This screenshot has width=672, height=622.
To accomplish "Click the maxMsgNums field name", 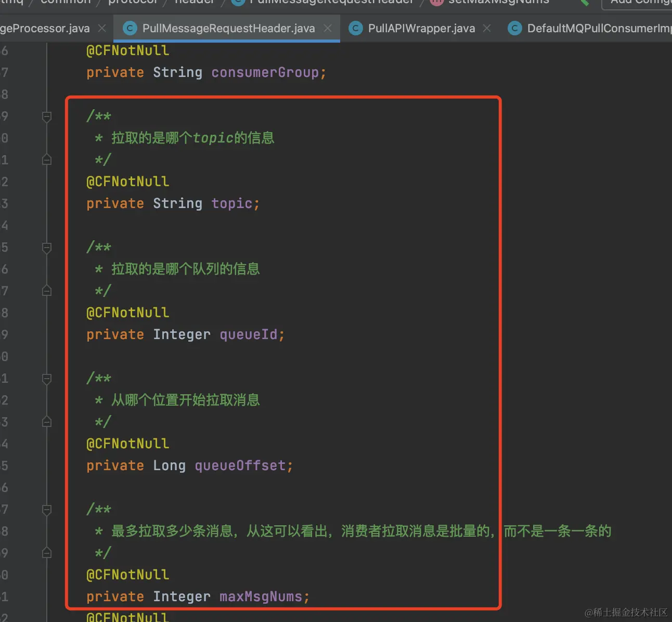I will [x=261, y=597].
